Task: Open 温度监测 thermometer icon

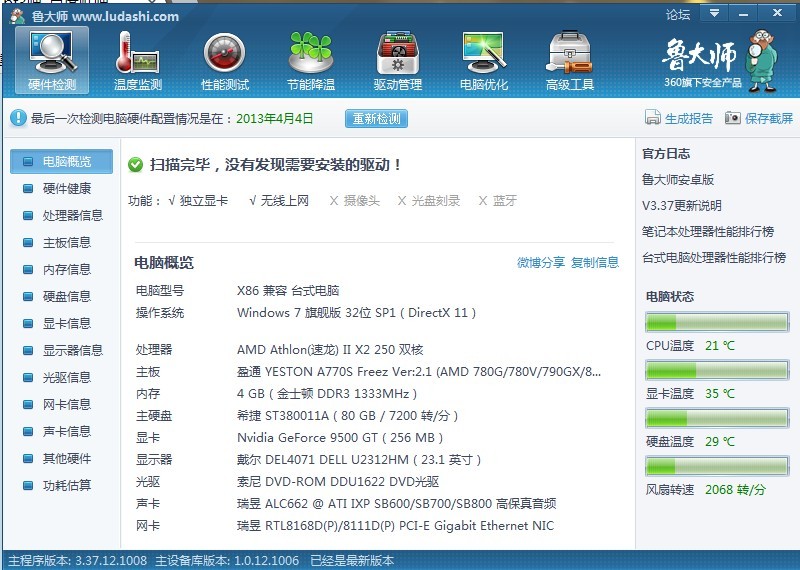Action: pos(138,60)
